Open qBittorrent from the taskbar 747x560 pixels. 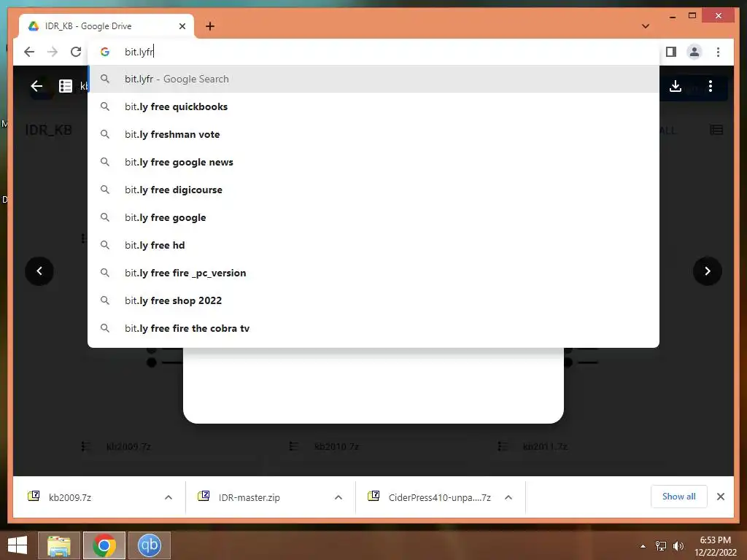149,545
